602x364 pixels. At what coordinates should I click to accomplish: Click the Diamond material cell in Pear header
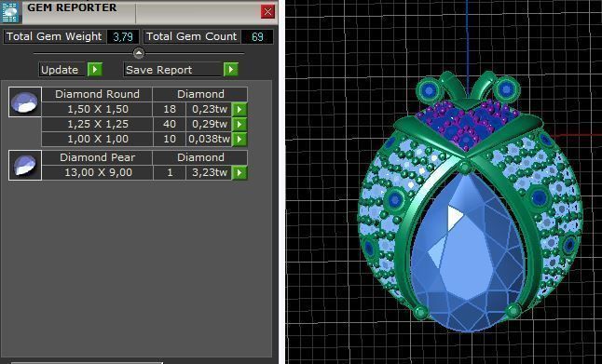click(200, 157)
